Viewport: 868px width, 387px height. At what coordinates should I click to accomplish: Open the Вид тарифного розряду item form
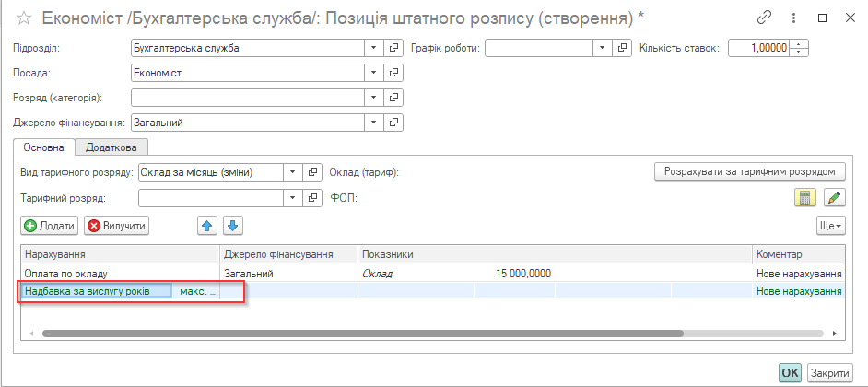pyautogui.click(x=312, y=172)
